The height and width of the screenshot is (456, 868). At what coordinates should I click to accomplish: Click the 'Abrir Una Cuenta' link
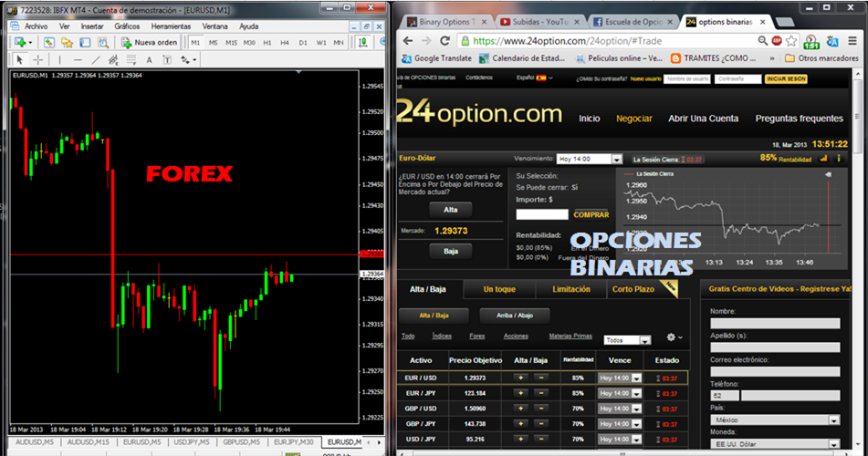[703, 119]
